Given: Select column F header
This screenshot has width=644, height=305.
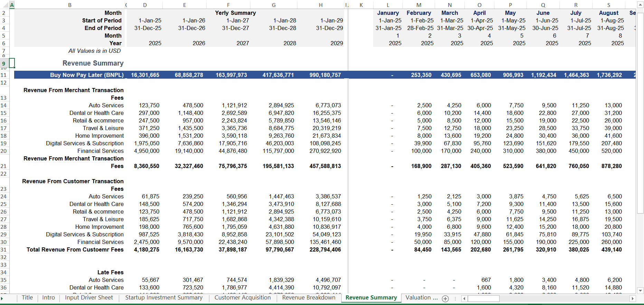Looking at the screenshot, I should 228,5.
